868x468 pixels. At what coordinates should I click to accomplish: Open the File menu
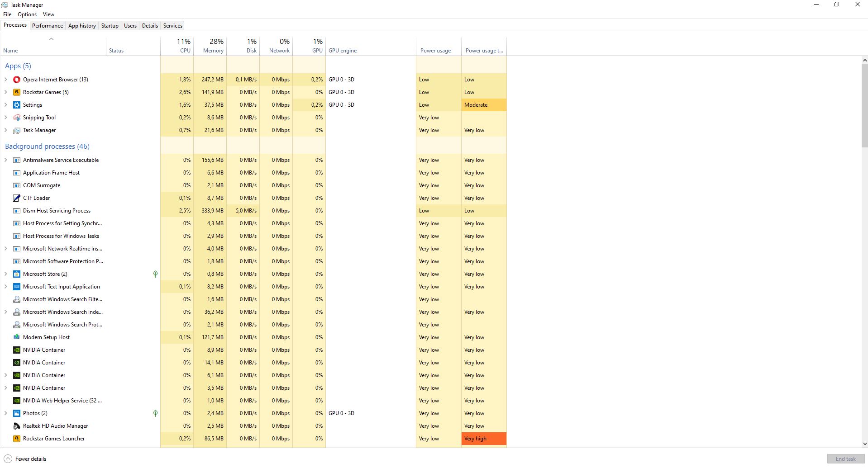[x=7, y=14]
